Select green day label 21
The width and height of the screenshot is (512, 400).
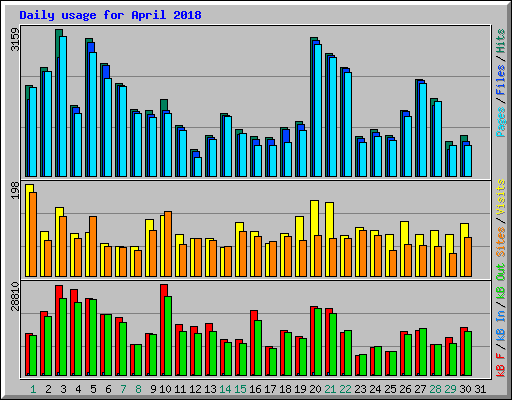(x=330, y=389)
